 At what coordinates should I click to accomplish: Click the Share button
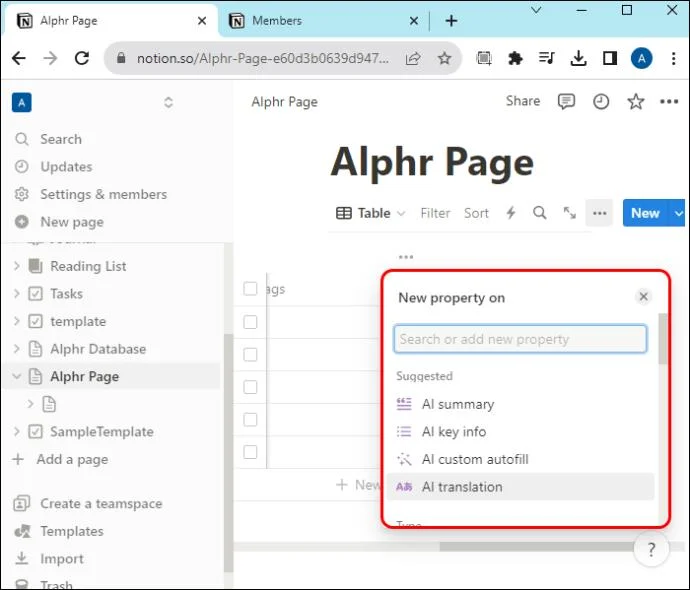[x=523, y=101]
